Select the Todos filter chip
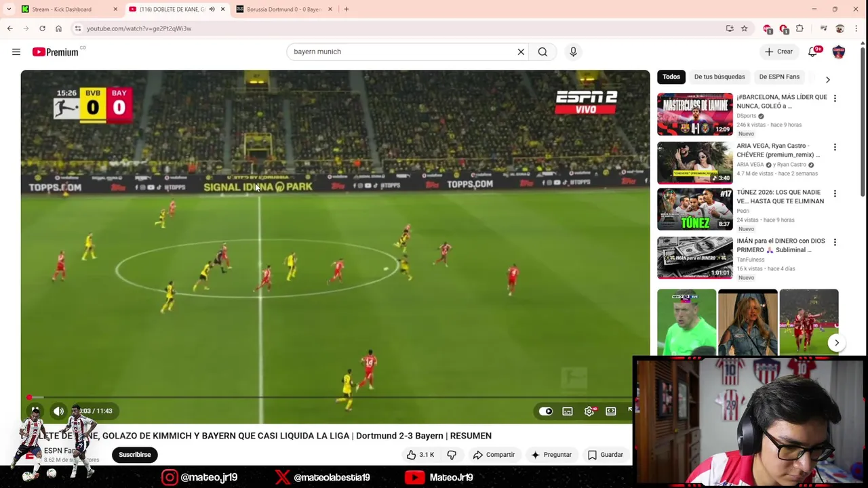This screenshot has width=868, height=488. point(671,77)
